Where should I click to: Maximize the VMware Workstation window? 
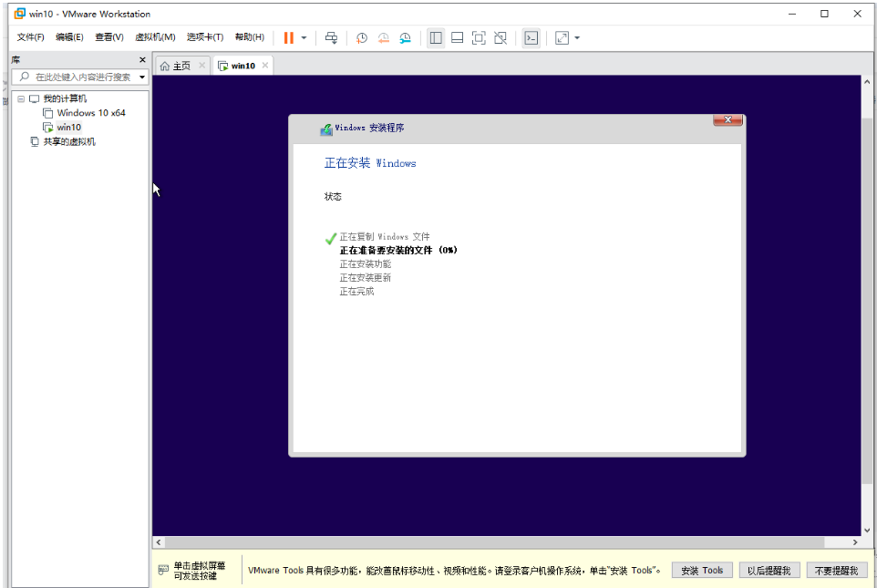coord(824,14)
